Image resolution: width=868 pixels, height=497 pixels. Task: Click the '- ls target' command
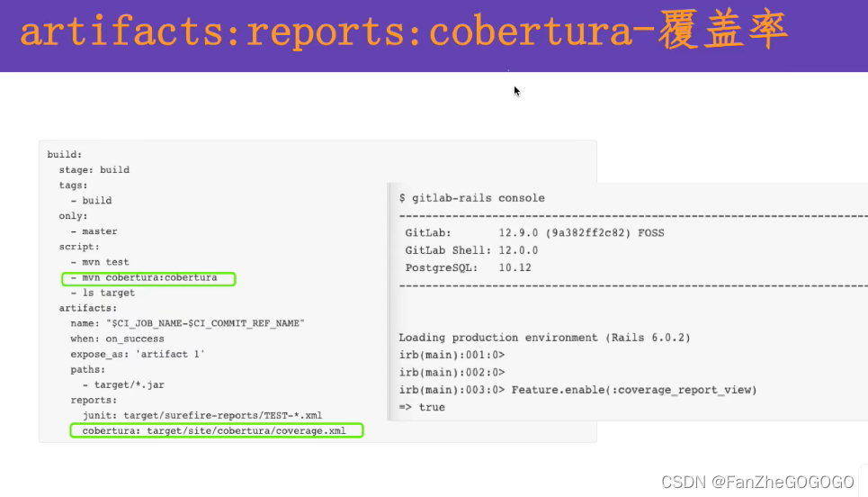[x=103, y=294]
